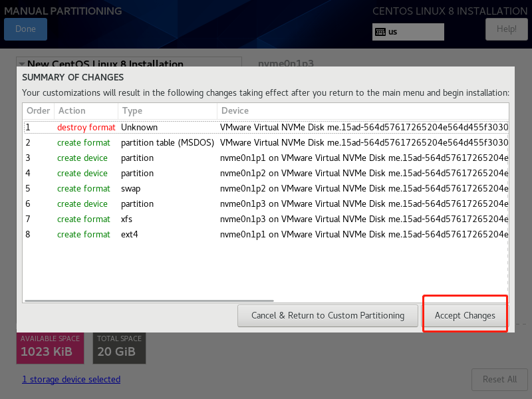Sort by the Action column header
Screen dimensions: 532x399
86,110
